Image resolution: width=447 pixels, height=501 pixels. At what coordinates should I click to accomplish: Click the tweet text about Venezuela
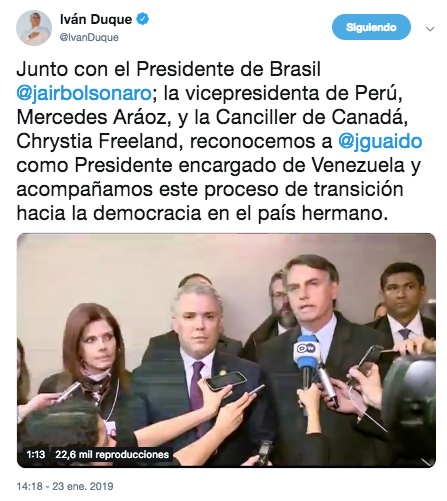coord(219,141)
